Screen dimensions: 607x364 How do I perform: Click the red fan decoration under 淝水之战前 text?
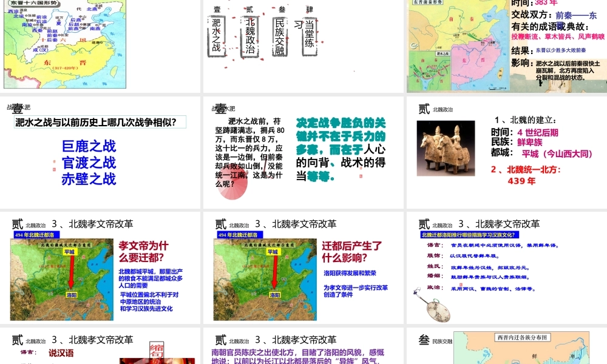click(233, 188)
